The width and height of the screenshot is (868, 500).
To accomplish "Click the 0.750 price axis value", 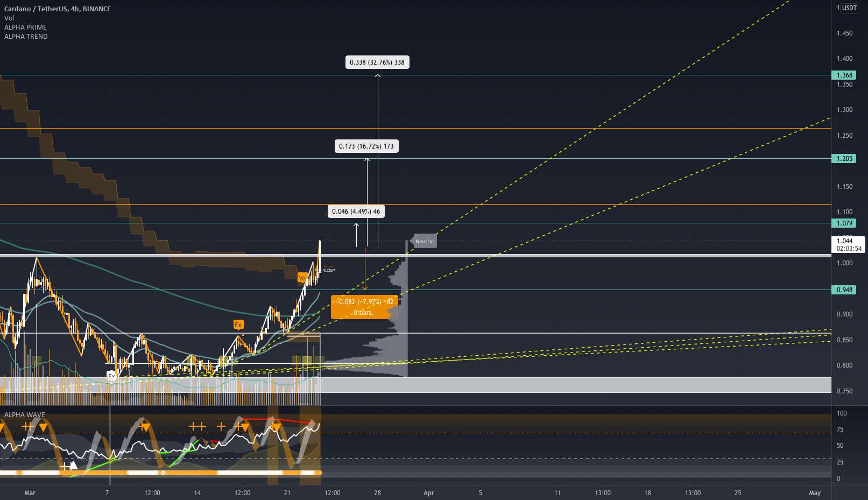I will point(844,391).
